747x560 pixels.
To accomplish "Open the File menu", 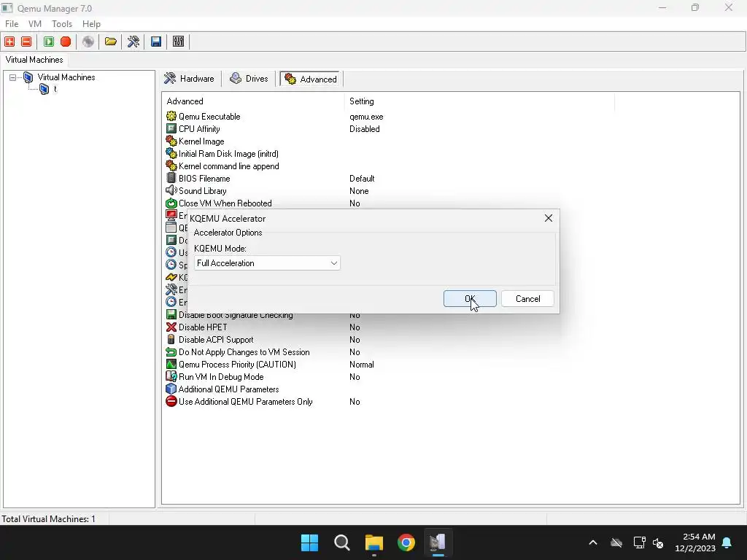I will 12,24.
